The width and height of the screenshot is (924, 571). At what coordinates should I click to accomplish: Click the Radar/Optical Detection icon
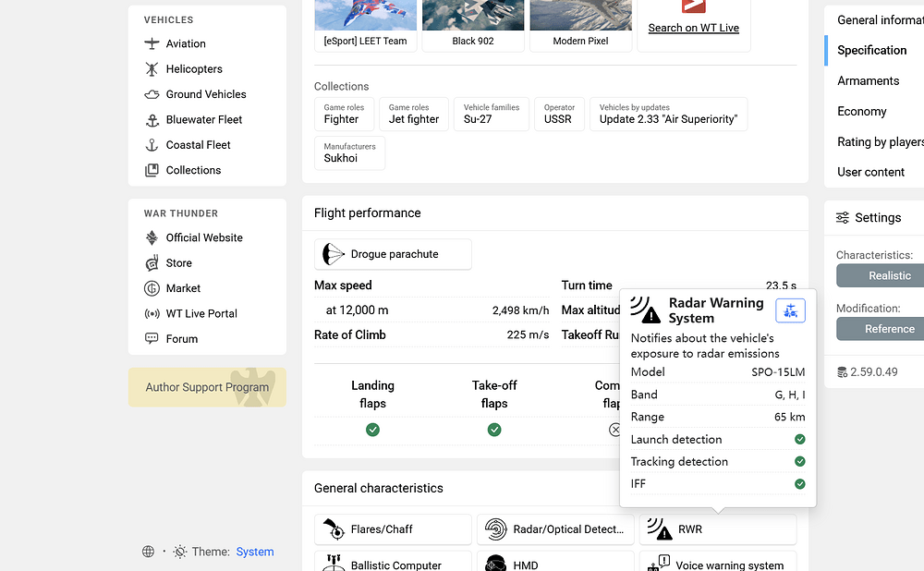(496, 529)
